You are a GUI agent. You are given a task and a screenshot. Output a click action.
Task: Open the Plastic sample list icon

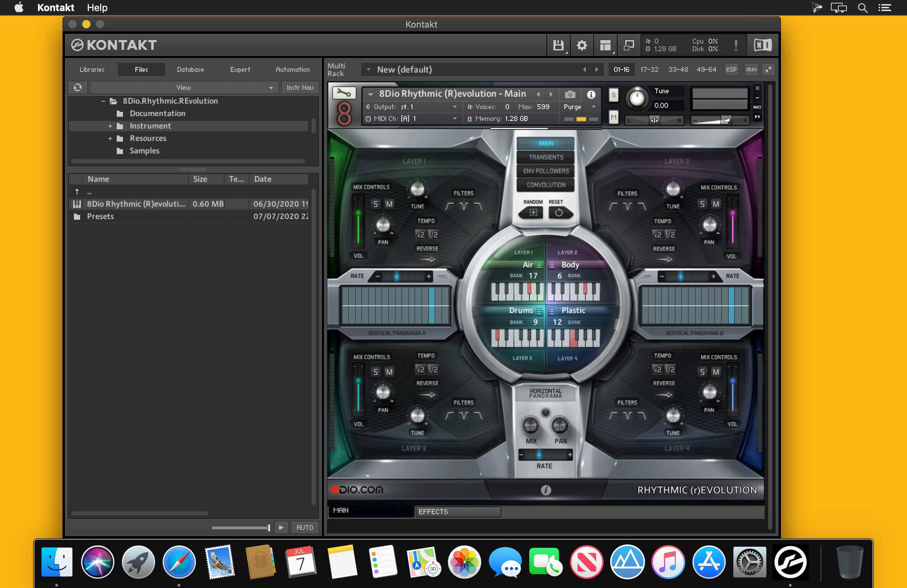552,311
